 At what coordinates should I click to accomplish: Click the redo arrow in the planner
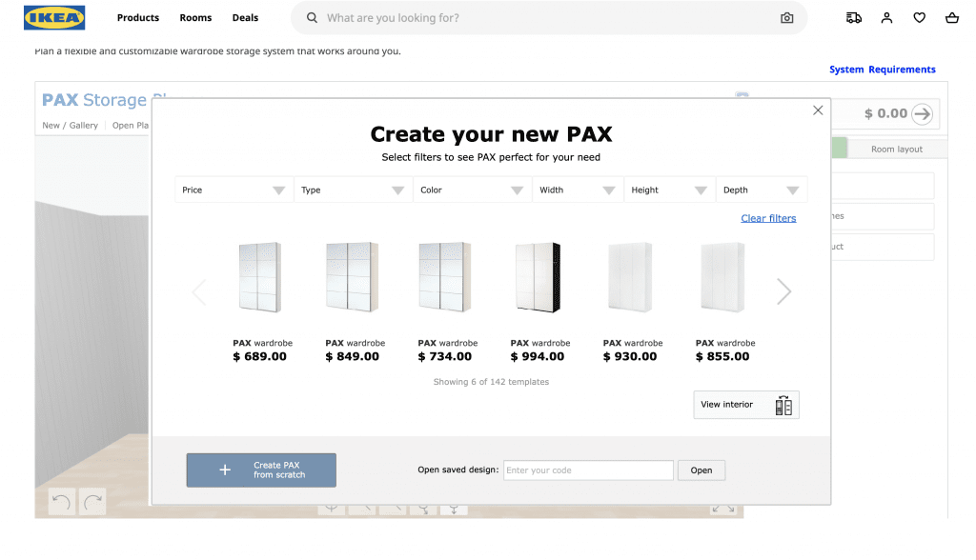(x=92, y=502)
